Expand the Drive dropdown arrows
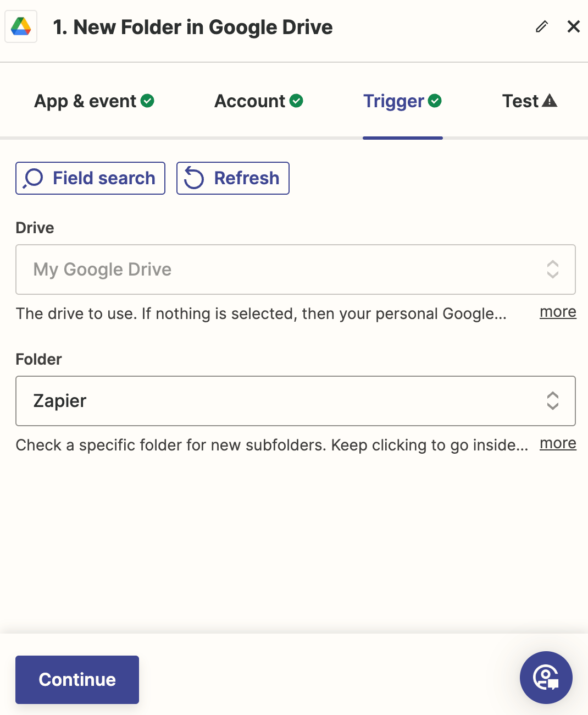Screen dimensions: 588x715 (553, 269)
